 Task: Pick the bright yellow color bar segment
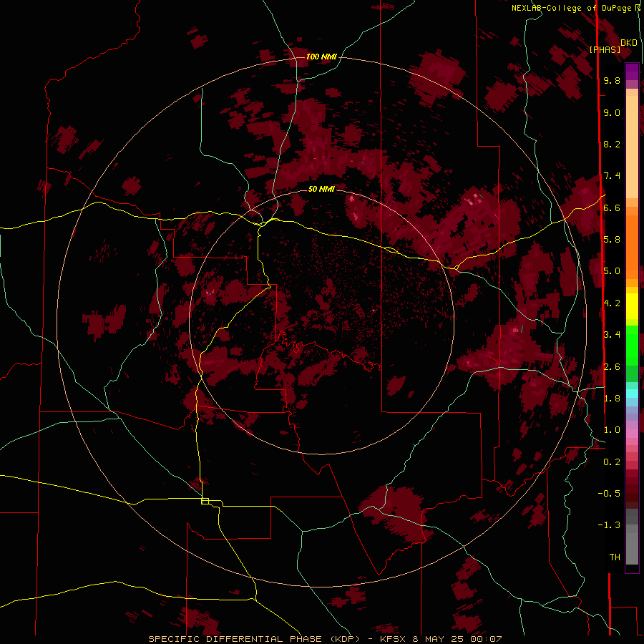click(632, 306)
